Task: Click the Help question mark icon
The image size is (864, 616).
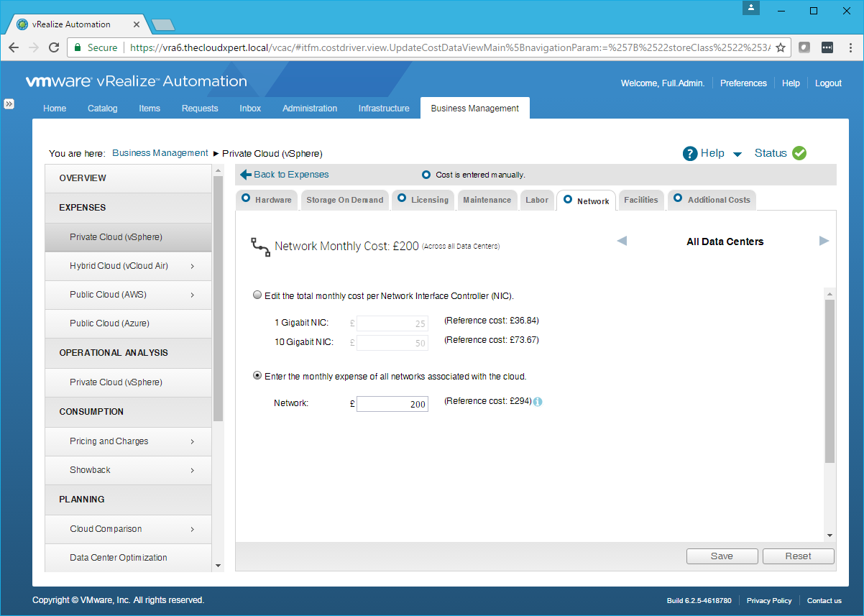Action: click(x=690, y=153)
